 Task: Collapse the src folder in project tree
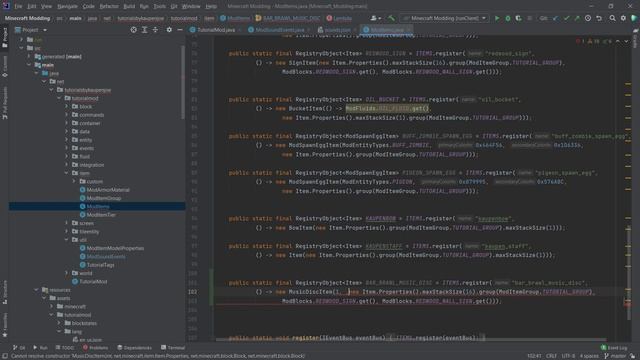click(21, 48)
